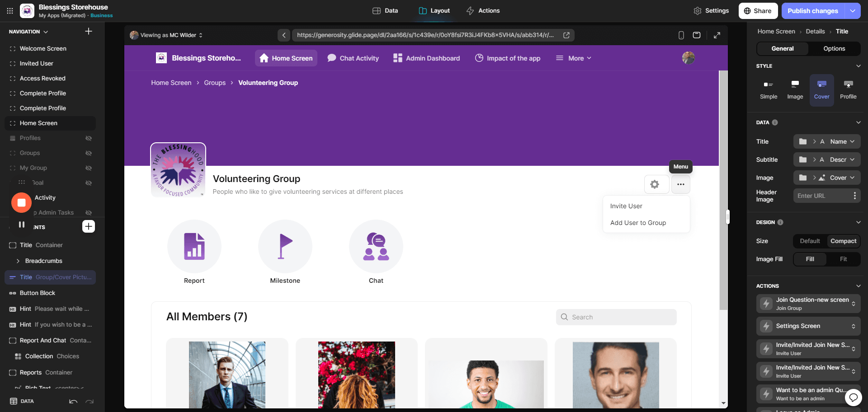
Task: Click the three-dot Menu button
Action: click(681, 184)
